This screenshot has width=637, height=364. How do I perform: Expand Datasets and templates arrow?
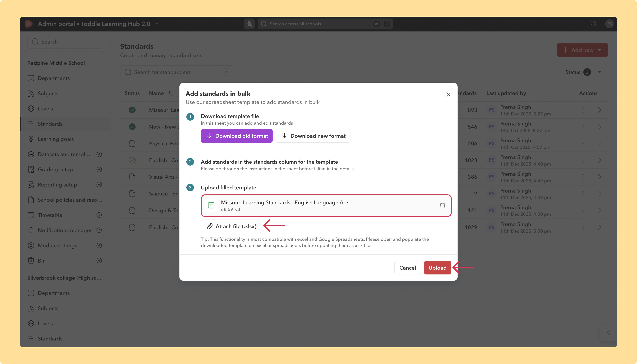coord(99,154)
